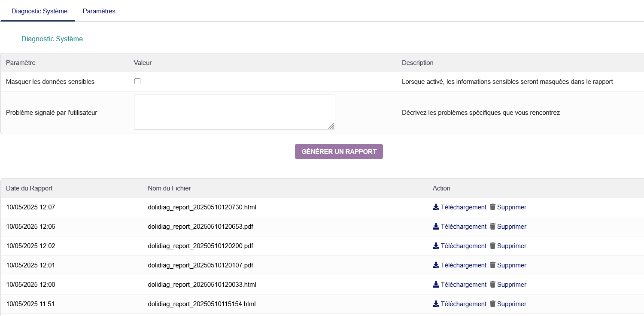
Task: Click the Date du Rapport column header
Action: pos(29,188)
